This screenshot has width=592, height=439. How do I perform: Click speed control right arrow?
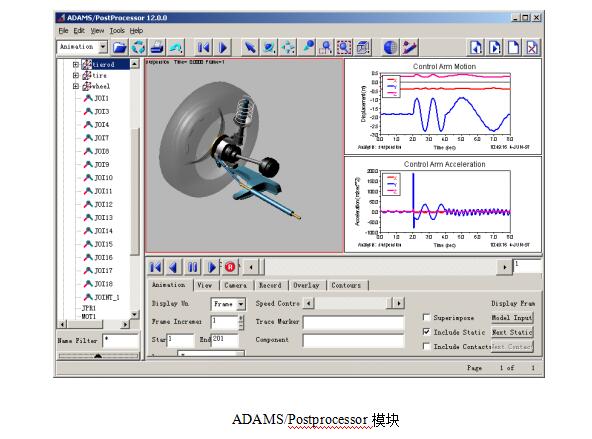[x=399, y=303]
